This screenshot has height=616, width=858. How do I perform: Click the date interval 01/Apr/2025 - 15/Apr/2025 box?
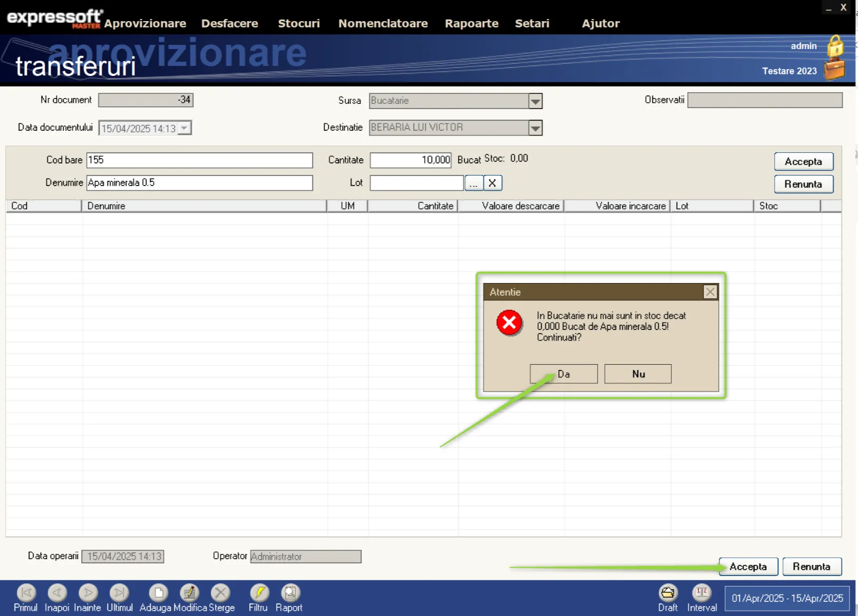787,598
